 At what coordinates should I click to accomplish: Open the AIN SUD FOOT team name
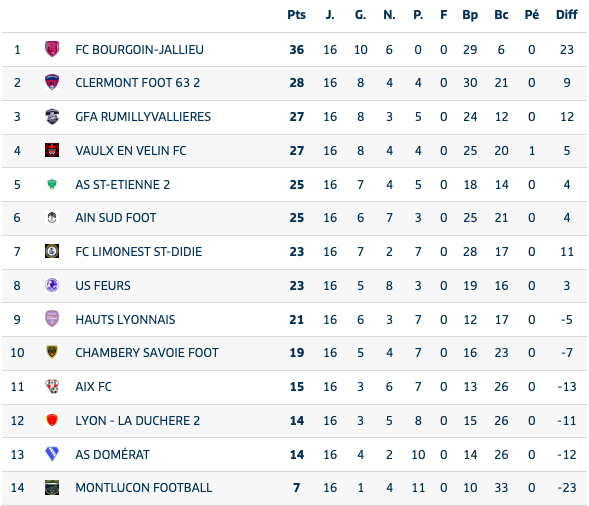[116, 218]
